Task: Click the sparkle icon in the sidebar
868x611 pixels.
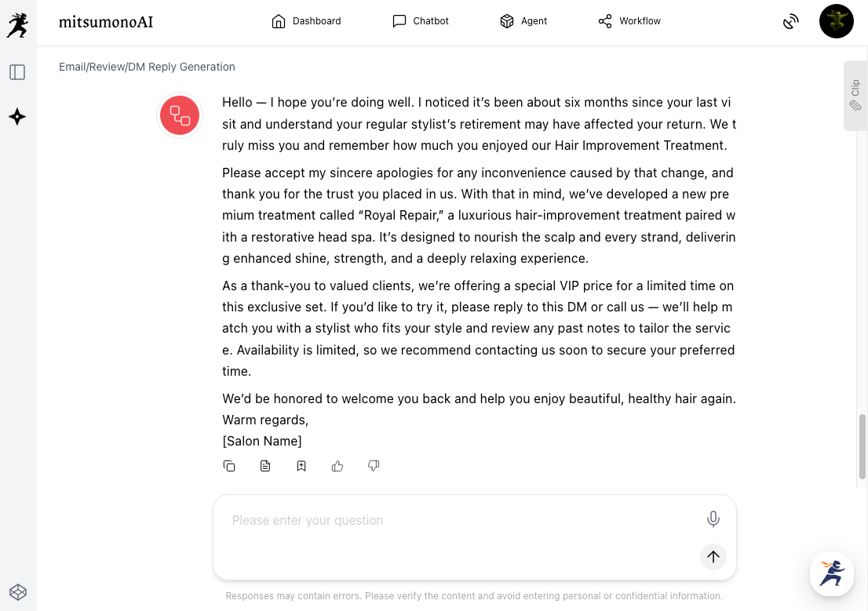Action: (x=17, y=117)
